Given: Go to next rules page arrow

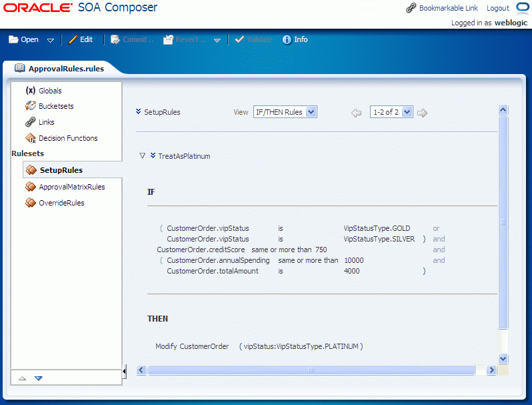Looking at the screenshot, I should pyautogui.click(x=422, y=113).
